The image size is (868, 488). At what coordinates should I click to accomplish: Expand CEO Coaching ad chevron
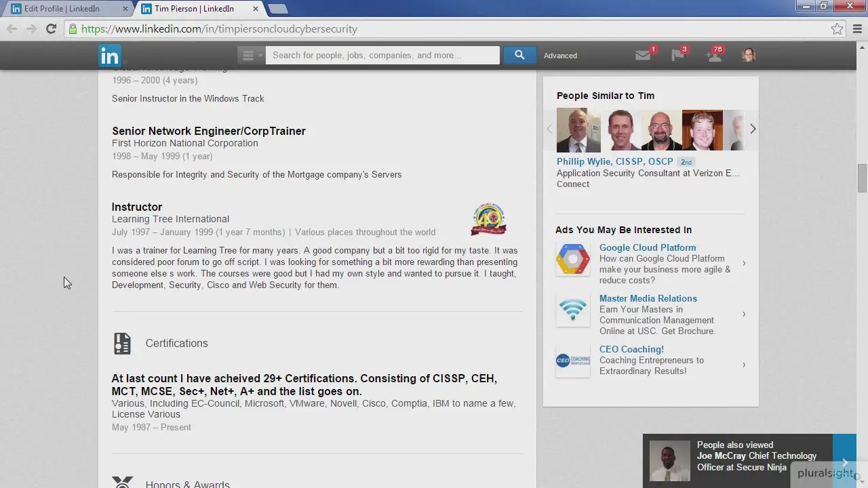pyautogui.click(x=744, y=365)
